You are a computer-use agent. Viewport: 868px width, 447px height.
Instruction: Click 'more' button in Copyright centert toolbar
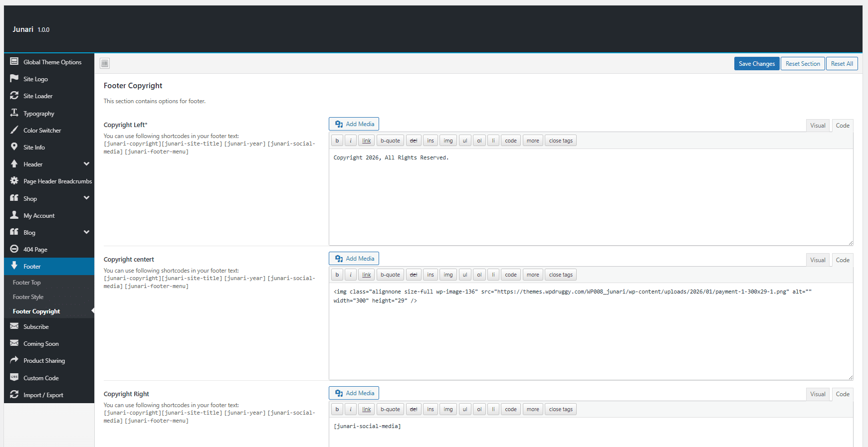click(533, 275)
